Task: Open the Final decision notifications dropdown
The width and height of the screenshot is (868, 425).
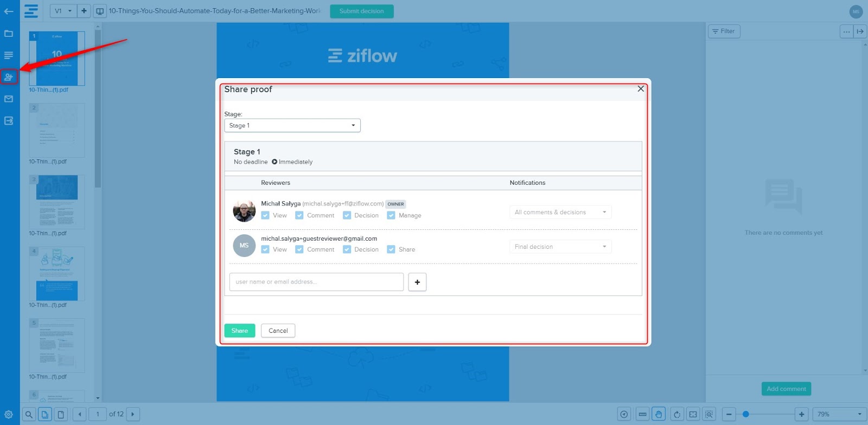Action: point(560,247)
